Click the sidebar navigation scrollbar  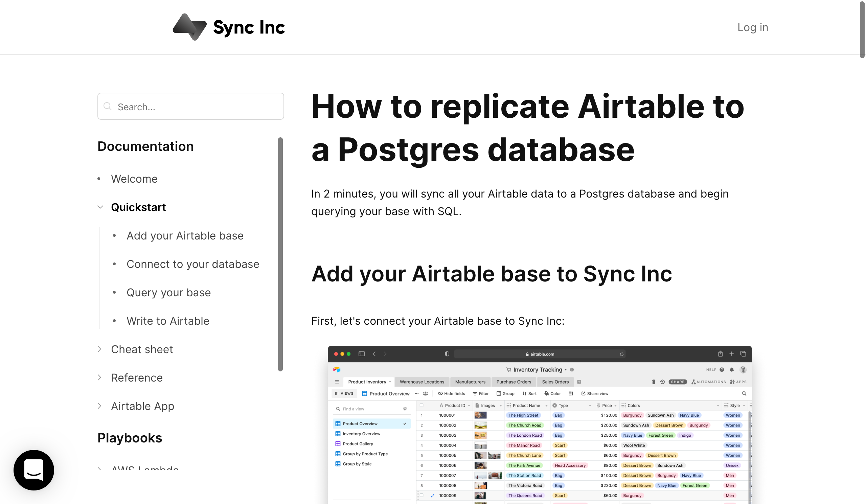tap(280, 254)
